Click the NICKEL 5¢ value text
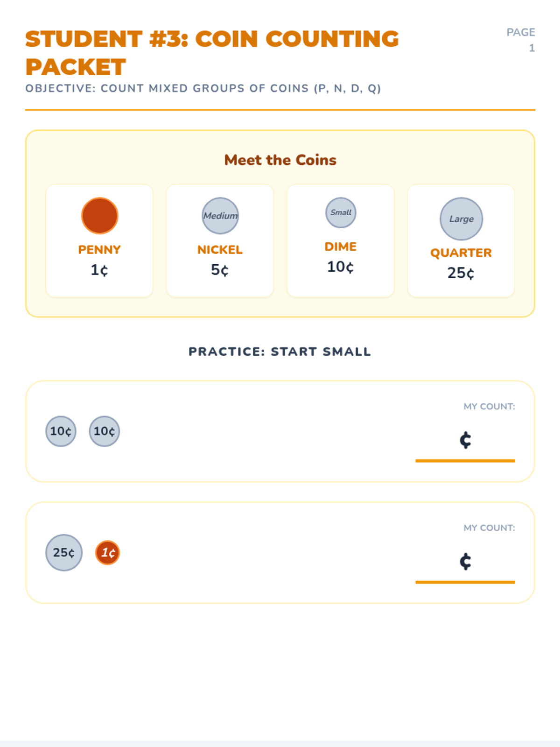560x747 pixels. point(220,270)
